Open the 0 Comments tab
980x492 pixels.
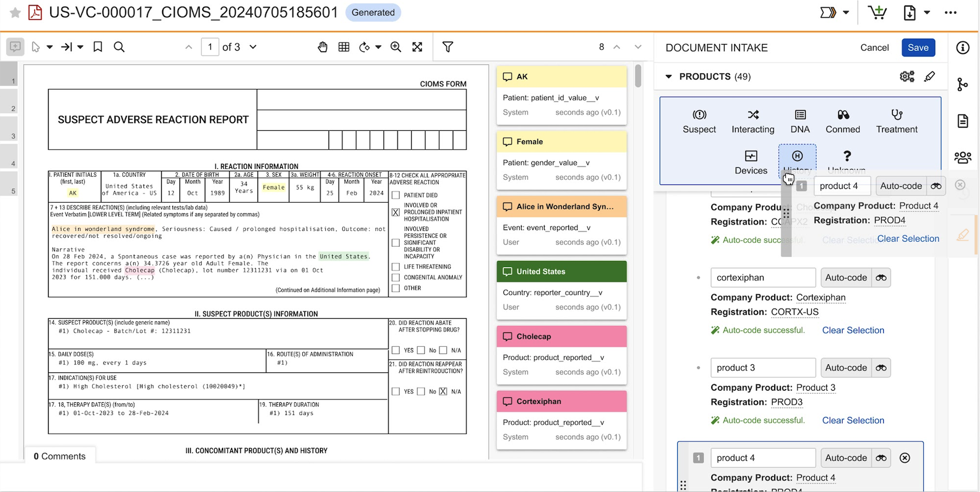(x=60, y=456)
